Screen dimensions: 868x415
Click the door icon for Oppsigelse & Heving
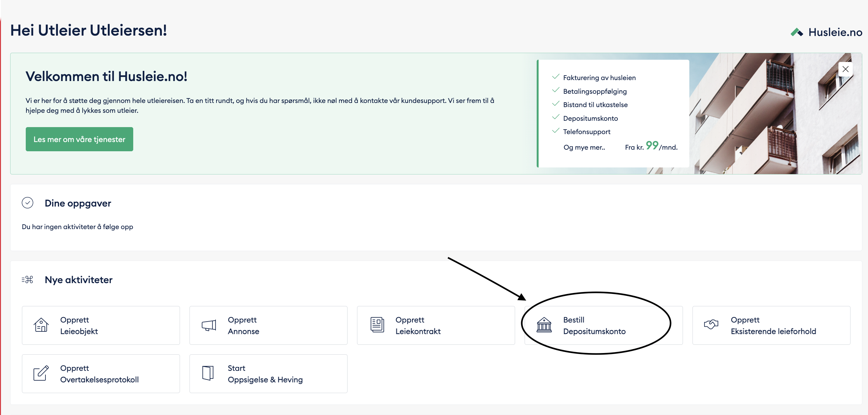pos(208,373)
